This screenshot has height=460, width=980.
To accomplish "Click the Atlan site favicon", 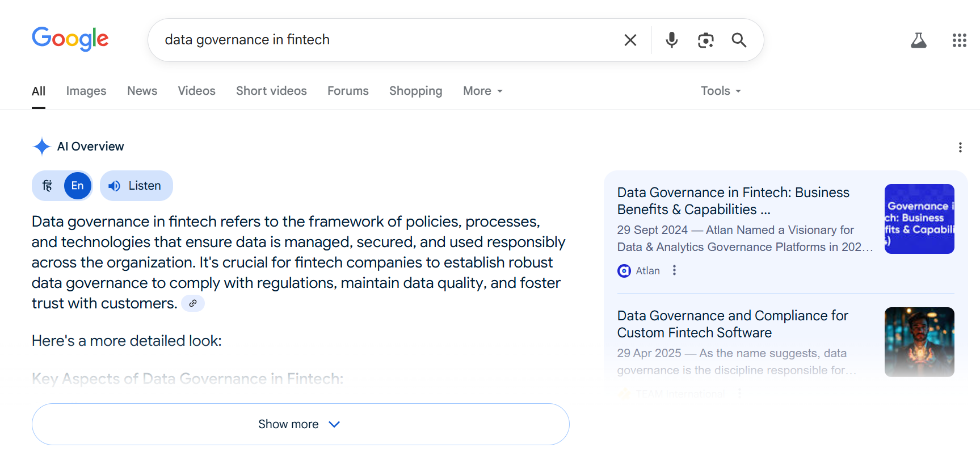I will pos(624,271).
